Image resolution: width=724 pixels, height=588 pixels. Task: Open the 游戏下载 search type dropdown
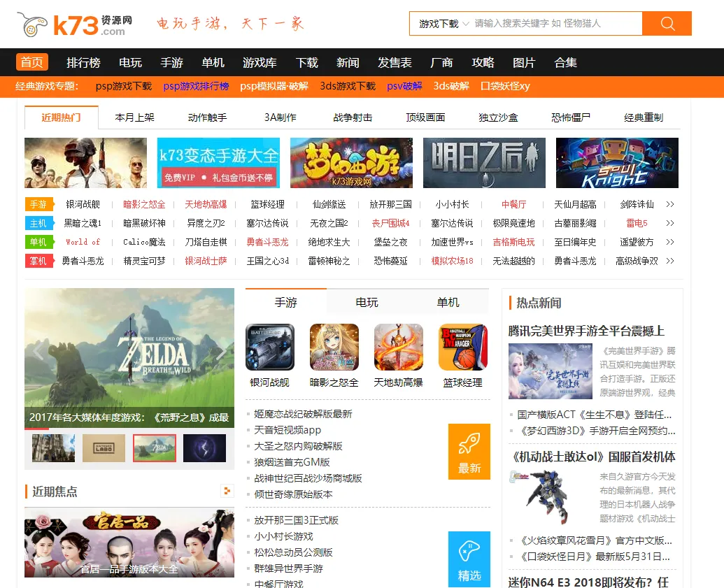pos(443,24)
